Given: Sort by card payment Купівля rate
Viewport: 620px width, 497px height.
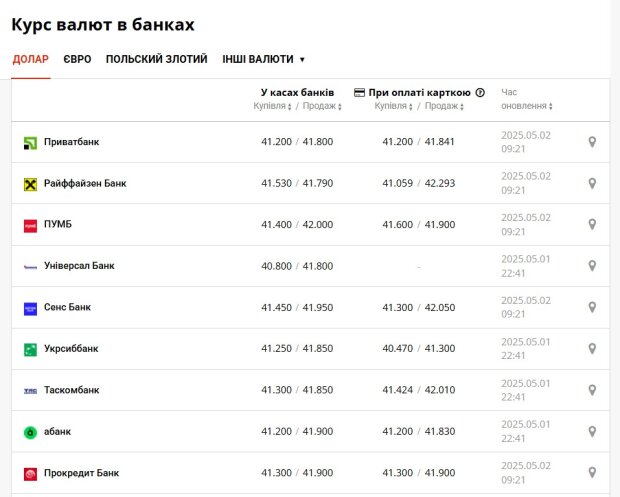Looking at the screenshot, I should (x=393, y=106).
